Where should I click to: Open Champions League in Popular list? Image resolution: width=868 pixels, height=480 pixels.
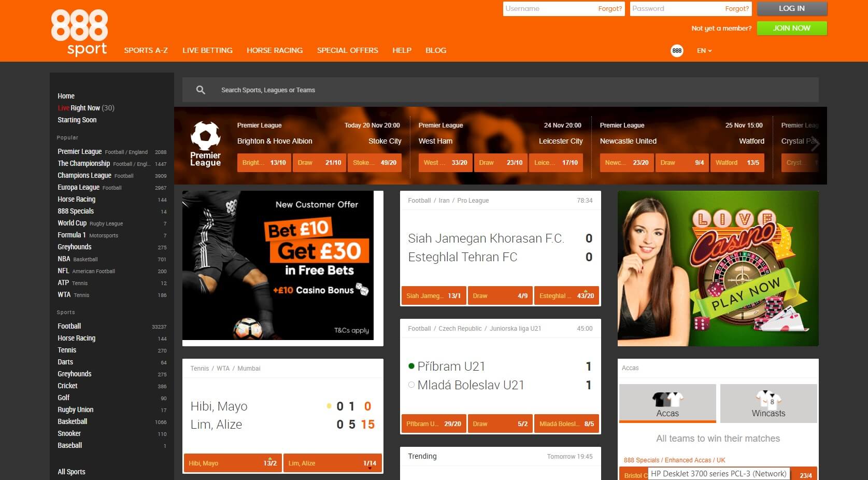(x=112, y=176)
